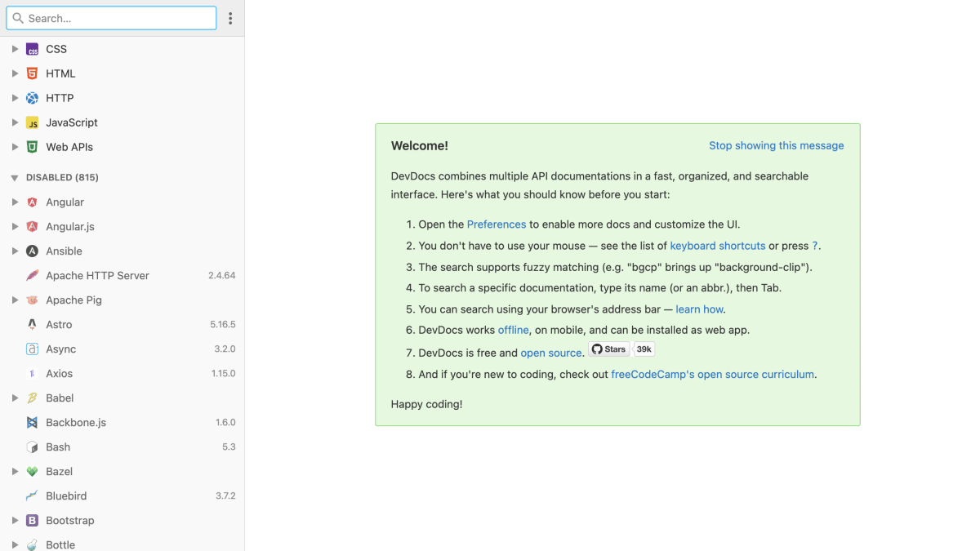Click the Axios logo icon

(x=32, y=374)
